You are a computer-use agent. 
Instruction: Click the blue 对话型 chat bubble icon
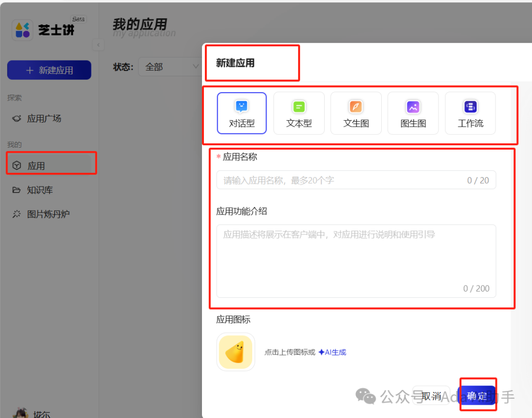coord(242,105)
